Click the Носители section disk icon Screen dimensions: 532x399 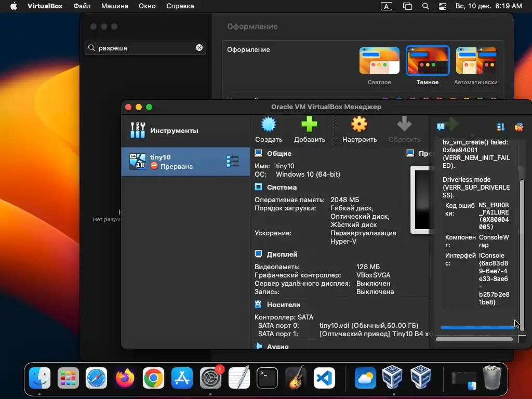pos(258,304)
